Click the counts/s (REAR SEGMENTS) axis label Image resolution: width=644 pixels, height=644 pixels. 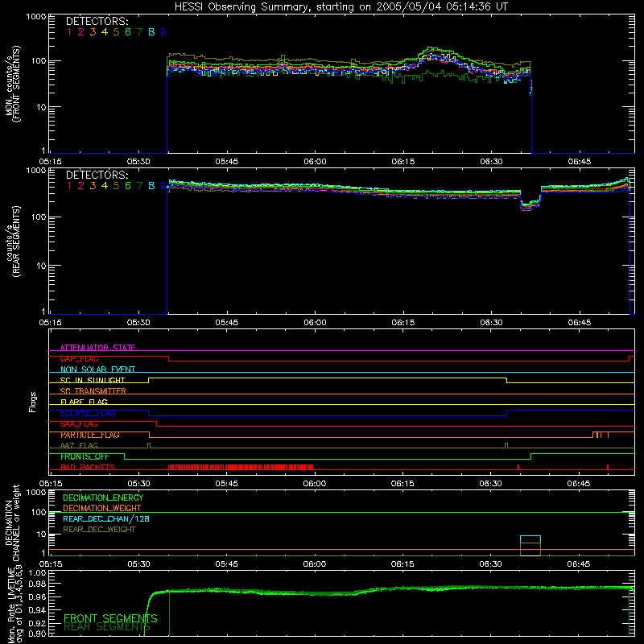(x=12, y=242)
